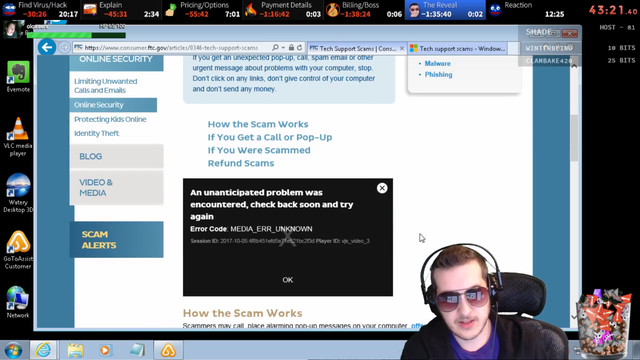Open the BLOG section

point(116,156)
